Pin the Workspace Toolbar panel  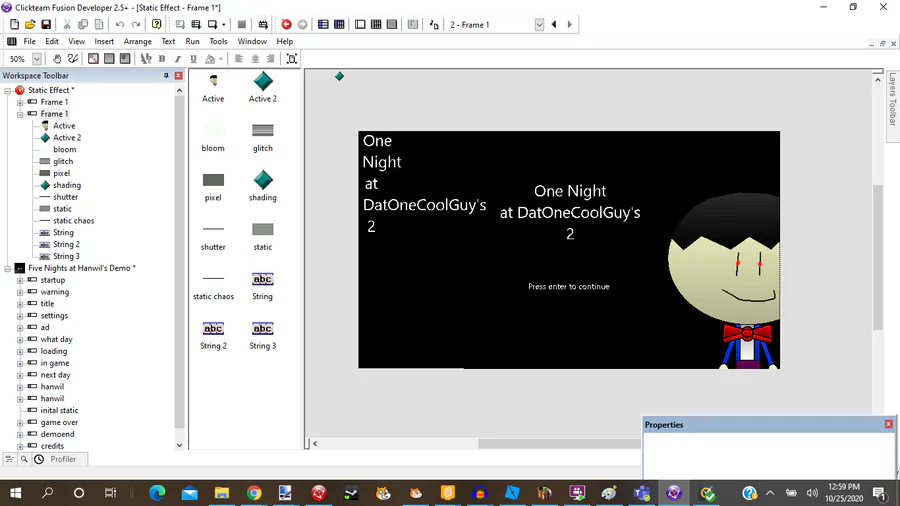click(166, 76)
